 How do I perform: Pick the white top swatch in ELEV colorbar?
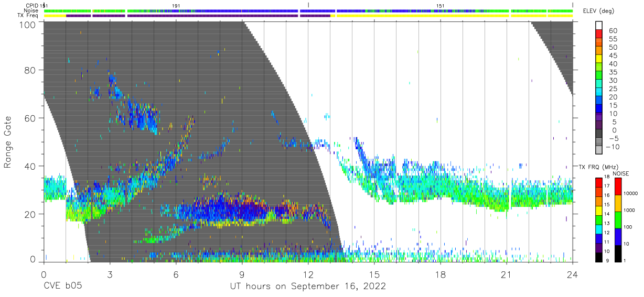(600, 26)
